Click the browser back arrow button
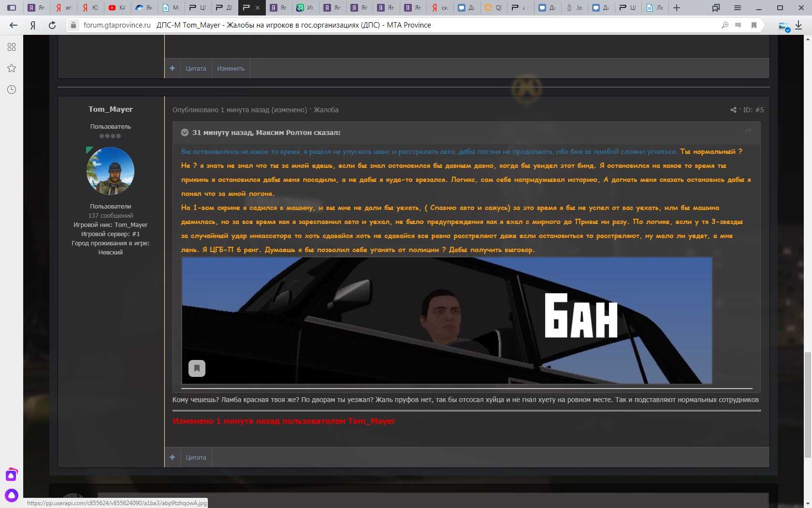Image resolution: width=812 pixels, height=508 pixels. (x=14, y=25)
